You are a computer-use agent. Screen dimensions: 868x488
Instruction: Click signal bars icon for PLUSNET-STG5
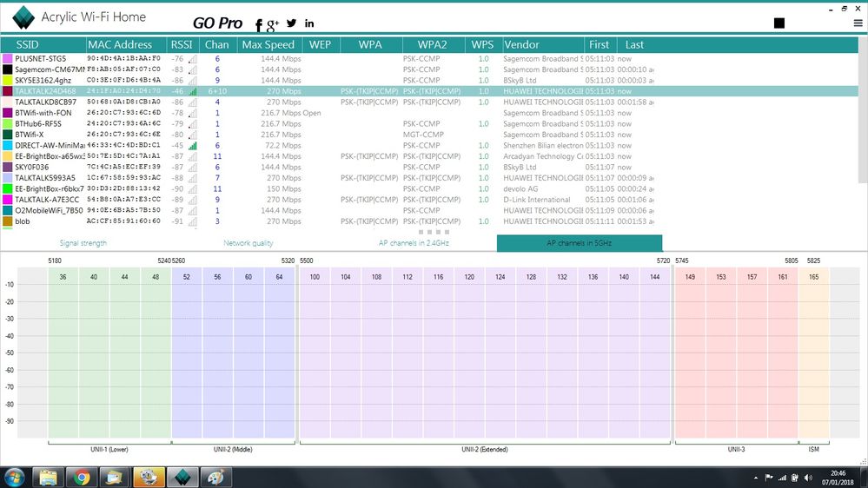click(x=193, y=59)
